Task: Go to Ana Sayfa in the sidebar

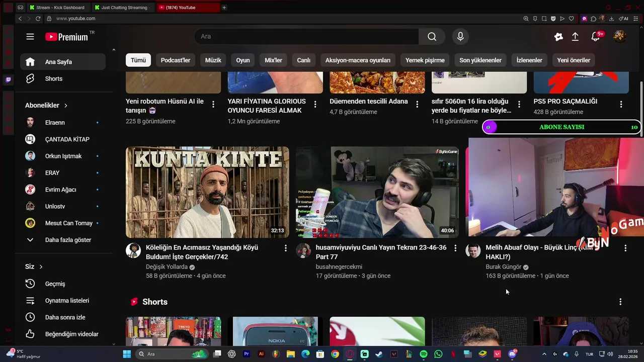Action: click(63, 62)
